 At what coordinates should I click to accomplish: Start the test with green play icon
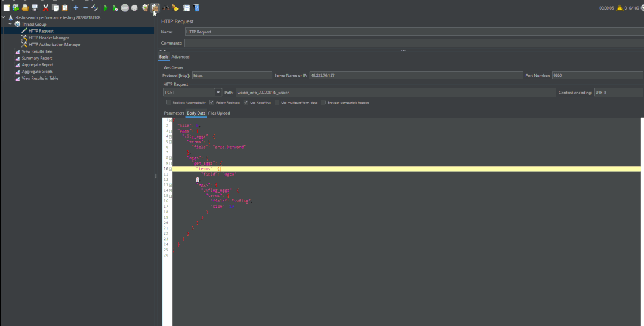pyautogui.click(x=106, y=8)
